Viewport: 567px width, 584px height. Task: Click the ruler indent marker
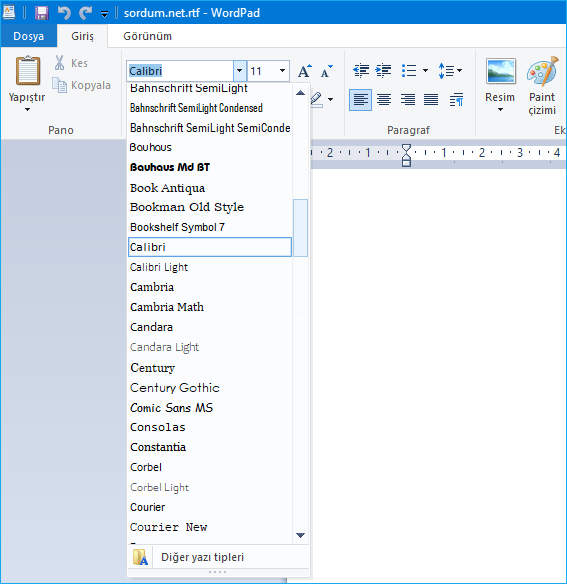(406, 155)
